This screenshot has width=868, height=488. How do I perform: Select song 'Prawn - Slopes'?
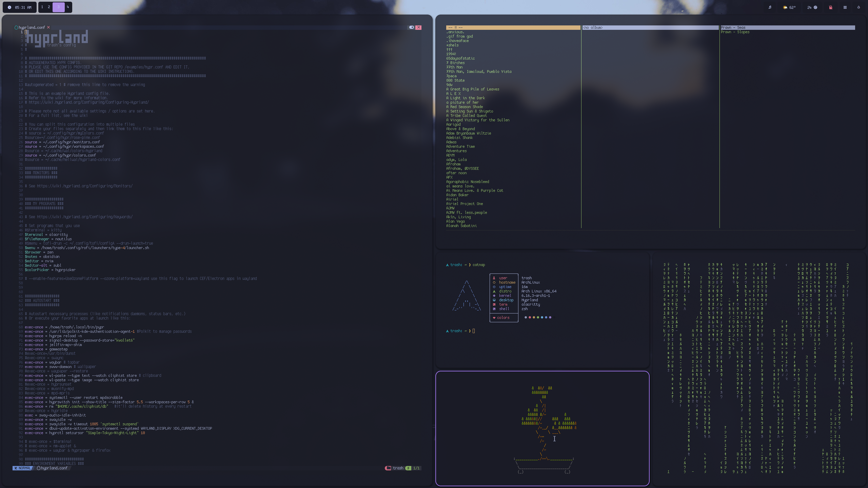click(x=735, y=32)
